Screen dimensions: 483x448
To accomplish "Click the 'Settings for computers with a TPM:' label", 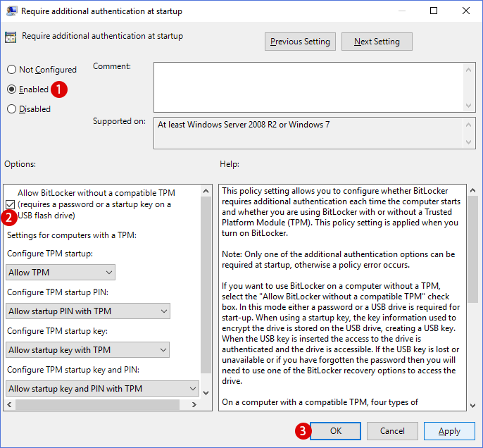I will pos(72,235).
